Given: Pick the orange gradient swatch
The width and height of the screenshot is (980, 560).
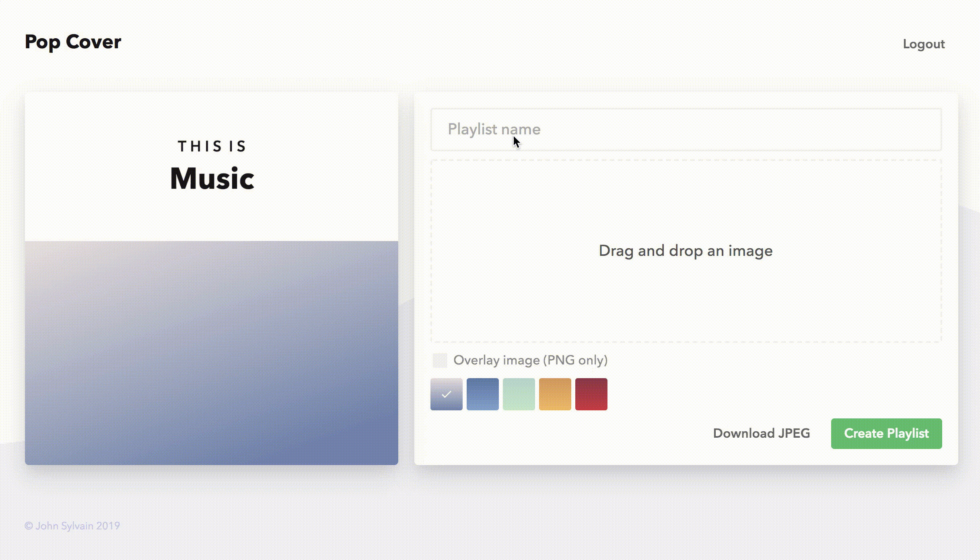Looking at the screenshot, I should pyautogui.click(x=555, y=394).
